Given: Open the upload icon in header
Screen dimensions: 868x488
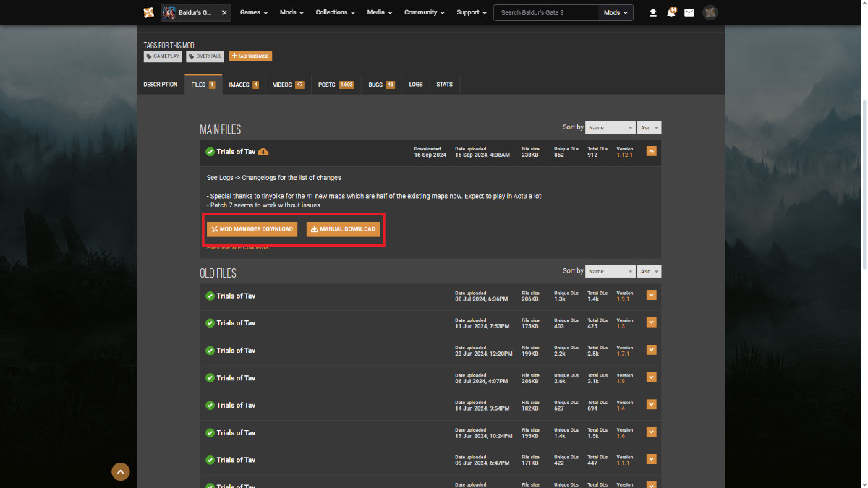Looking at the screenshot, I should tap(653, 12).
